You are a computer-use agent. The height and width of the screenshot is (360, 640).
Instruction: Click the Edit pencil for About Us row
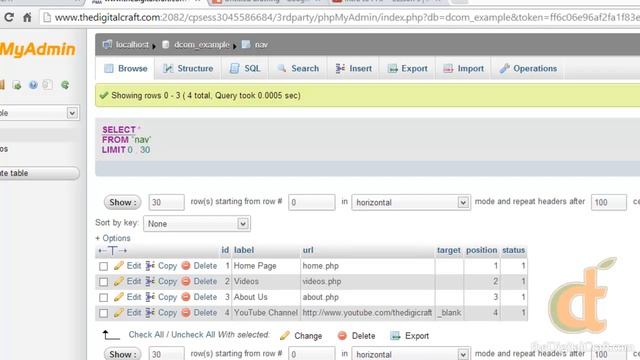pyautogui.click(x=119, y=297)
